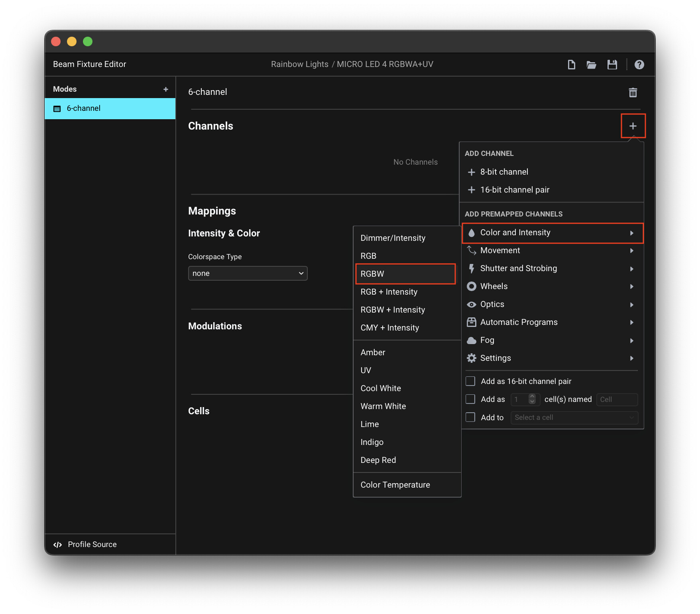Open help via the question mark icon
Image resolution: width=700 pixels, height=614 pixels.
pyautogui.click(x=639, y=65)
